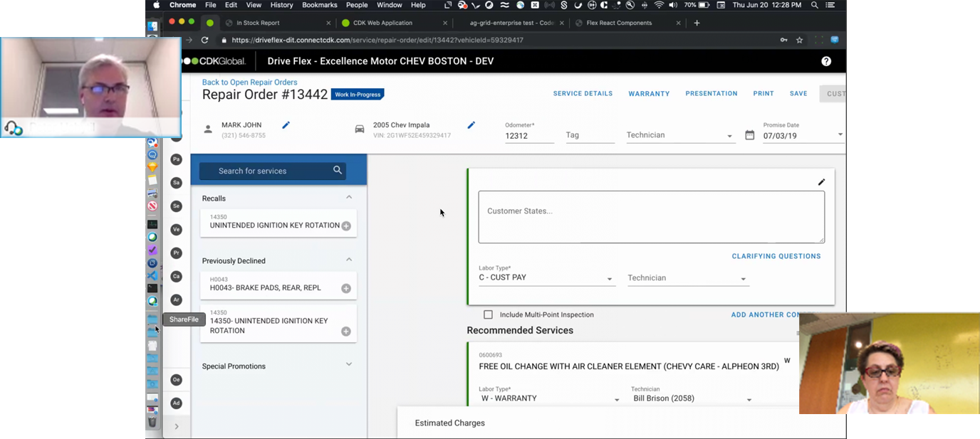
Task: Open help question mark icon
Action: (825, 61)
